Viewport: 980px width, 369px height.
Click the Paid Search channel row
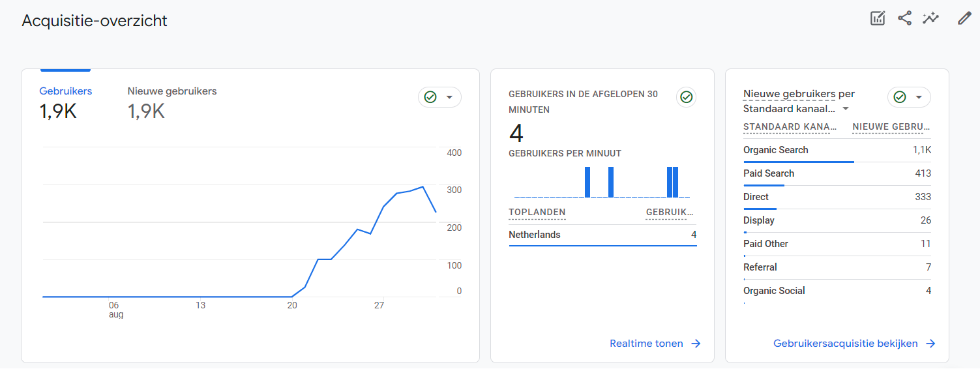pos(768,173)
